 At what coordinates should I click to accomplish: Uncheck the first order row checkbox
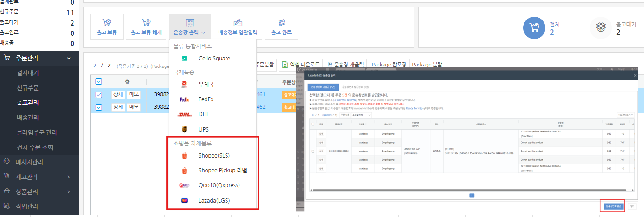point(99,95)
